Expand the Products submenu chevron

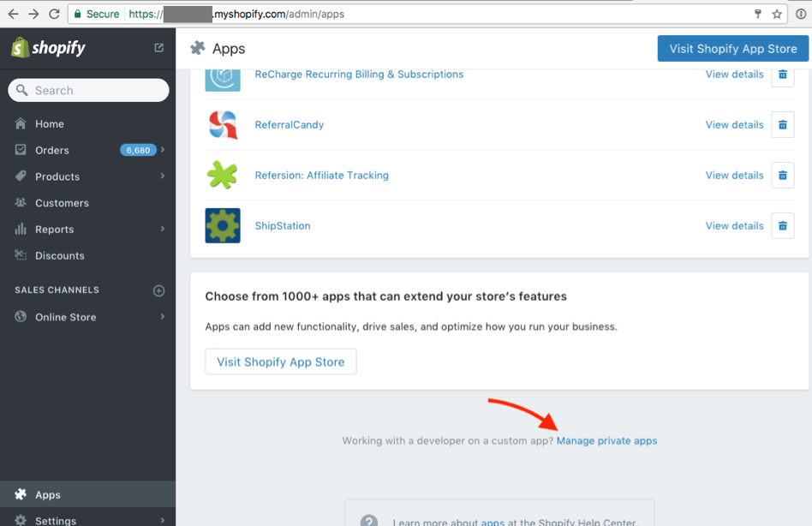[x=163, y=176]
